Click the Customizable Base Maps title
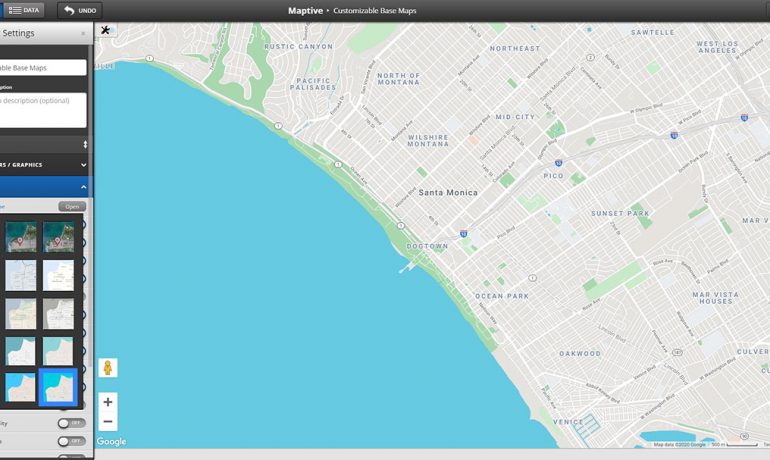This screenshot has width=770, height=460. 375,11
